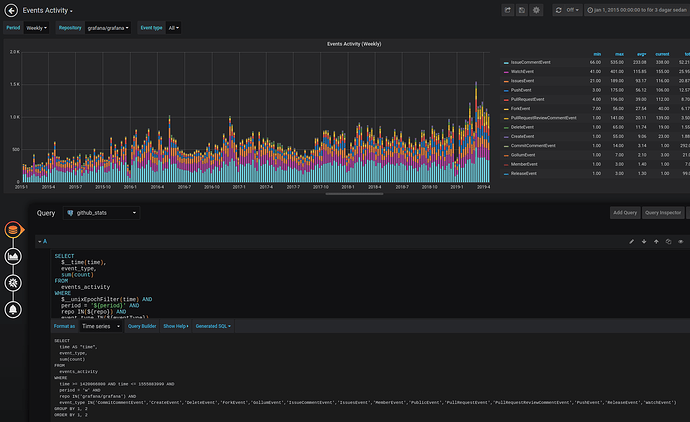This screenshot has height=422, width=690.
Task: Toggle edit mode pencil icon for query A
Action: (631, 241)
